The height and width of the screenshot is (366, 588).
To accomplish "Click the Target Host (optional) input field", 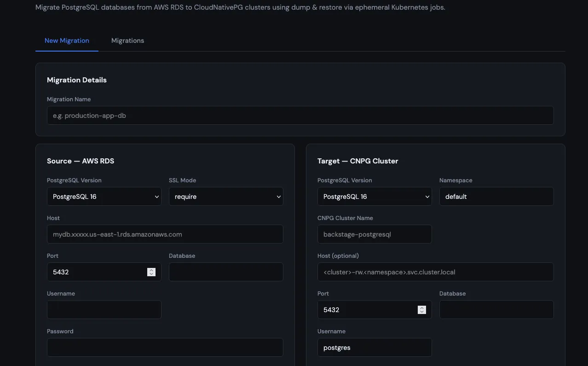I will point(435,272).
